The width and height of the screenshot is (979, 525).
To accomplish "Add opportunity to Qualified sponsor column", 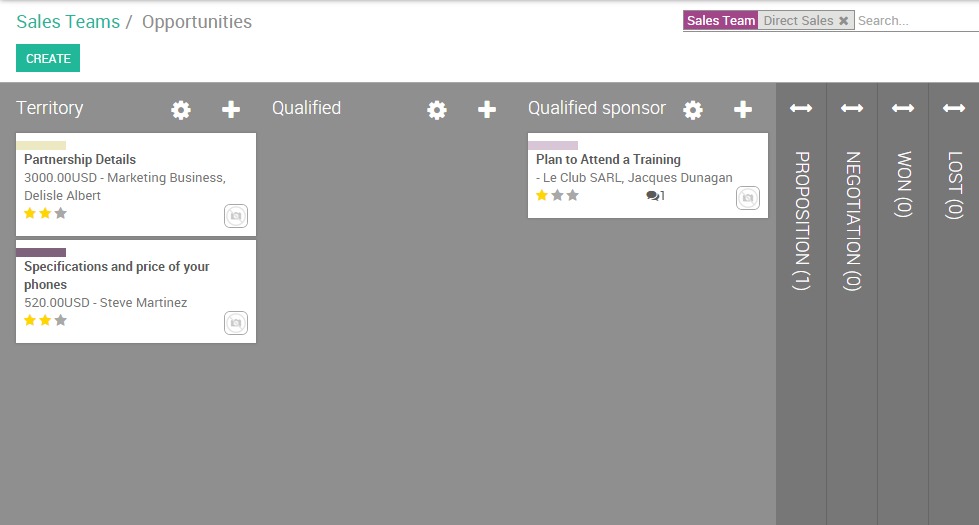I will pos(743,110).
